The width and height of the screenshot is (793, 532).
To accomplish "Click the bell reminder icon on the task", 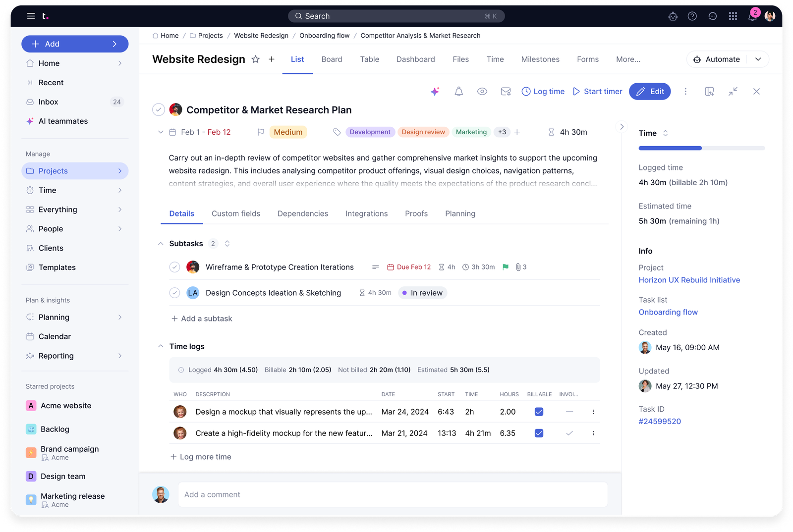I will click(459, 92).
